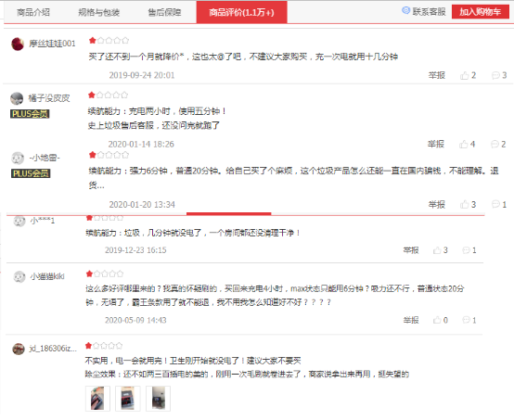The width and height of the screenshot is (514, 420).
Task: Click timestamp 2019-12-23 16:15
Action: coord(135,250)
